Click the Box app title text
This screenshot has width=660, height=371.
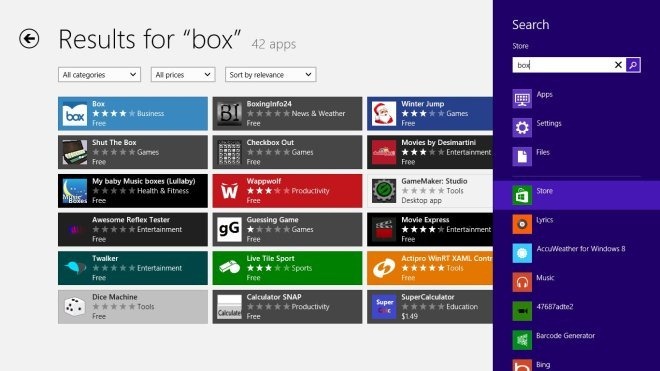tap(98, 104)
